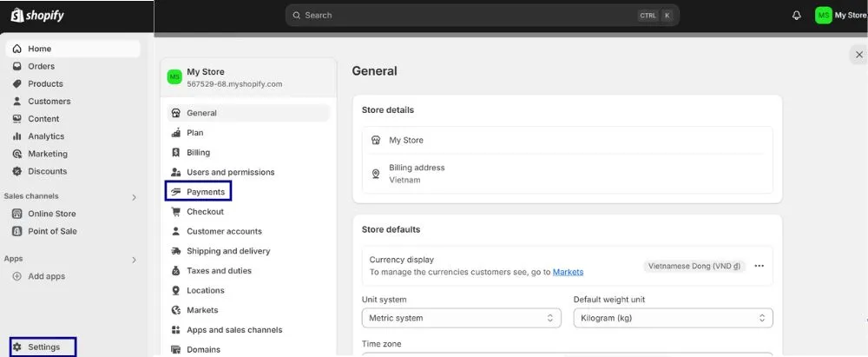Close the settings panel with X
This screenshot has width=868, height=357.
tap(859, 55)
